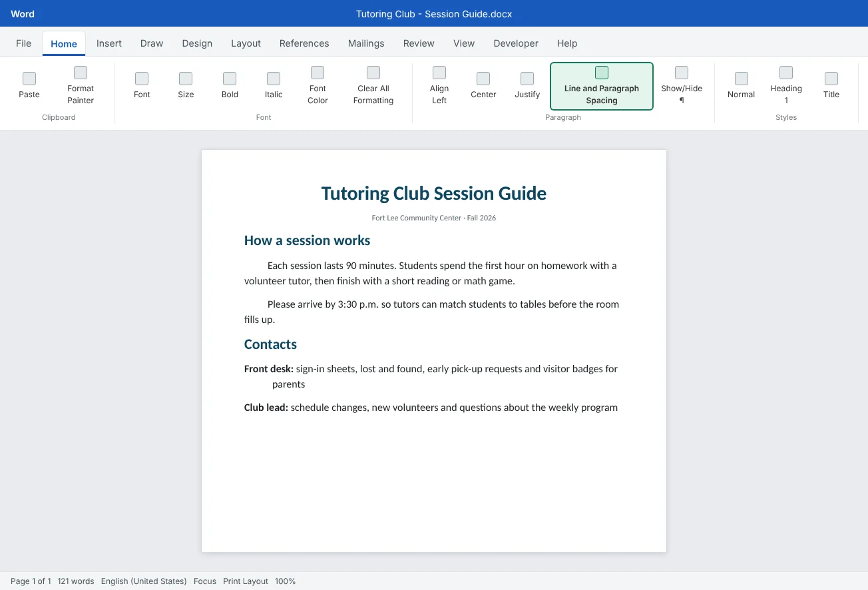Image resolution: width=868 pixels, height=590 pixels.
Task: Toggle Show/Hide paragraph marks
Action: pyautogui.click(x=682, y=86)
